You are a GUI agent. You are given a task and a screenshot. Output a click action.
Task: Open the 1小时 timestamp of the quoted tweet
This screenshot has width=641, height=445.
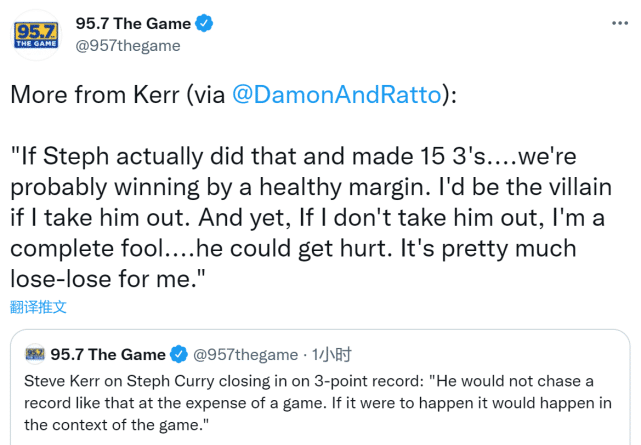coord(331,354)
